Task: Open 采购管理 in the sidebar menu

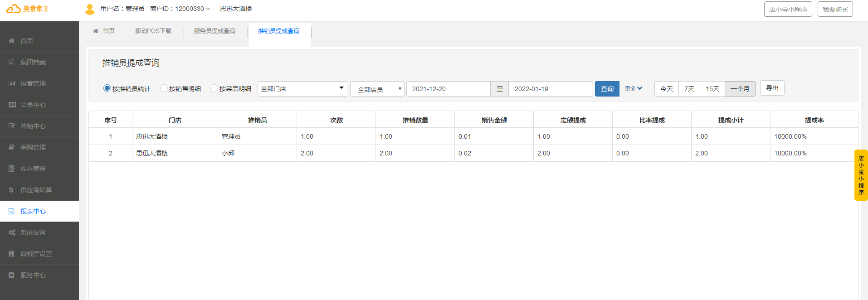Action: (x=39, y=147)
